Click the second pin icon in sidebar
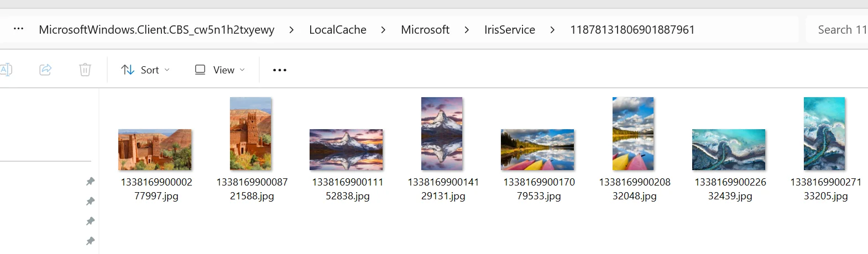This screenshot has height=254, width=868. [x=91, y=201]
